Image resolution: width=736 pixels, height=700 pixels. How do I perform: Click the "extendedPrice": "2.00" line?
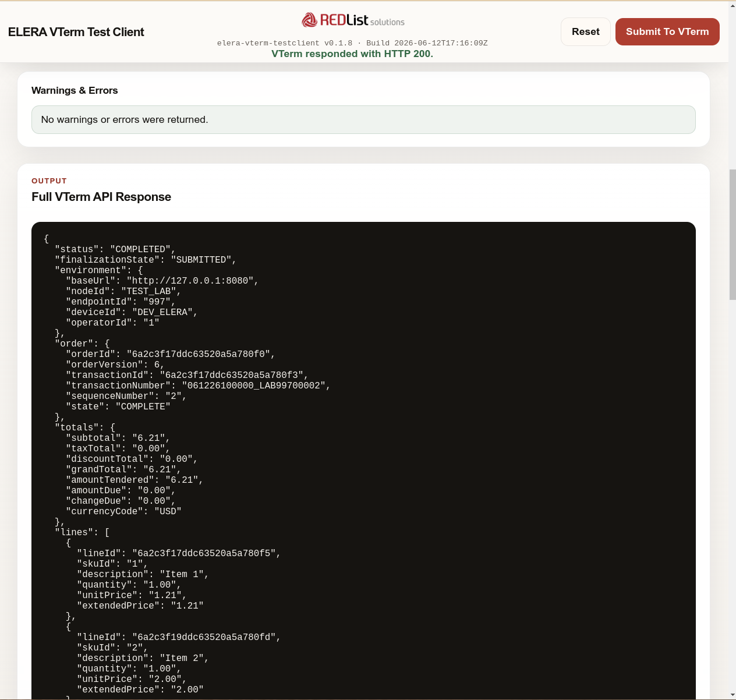[x=140, y=690]
